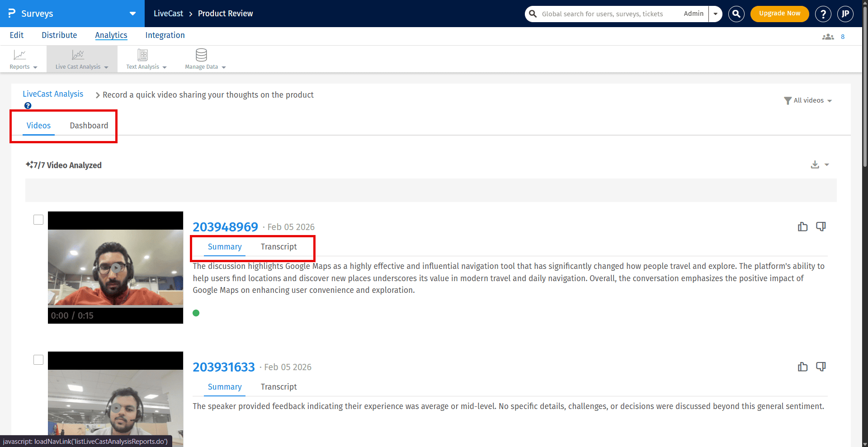This screenshot has height=447, width=868.
Task: Go to the LiveCast breadcrumb link
Action: coord(168,14)
